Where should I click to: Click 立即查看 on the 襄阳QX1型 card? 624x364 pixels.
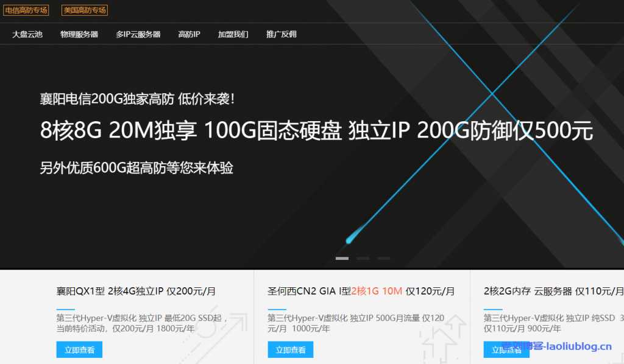point(79,349)
